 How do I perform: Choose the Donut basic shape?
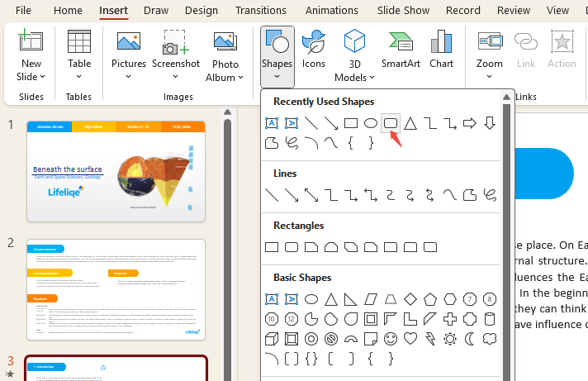point(311,339)
